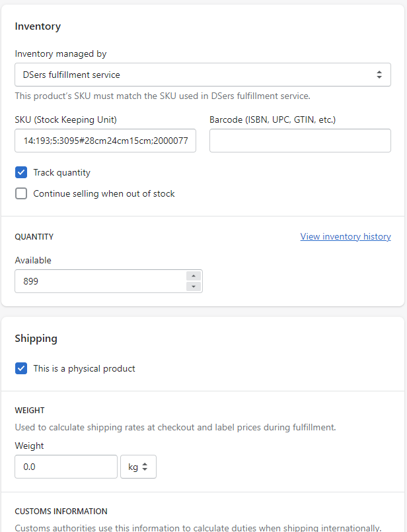Click the Track quantity label text

click(x=62, y=173)
